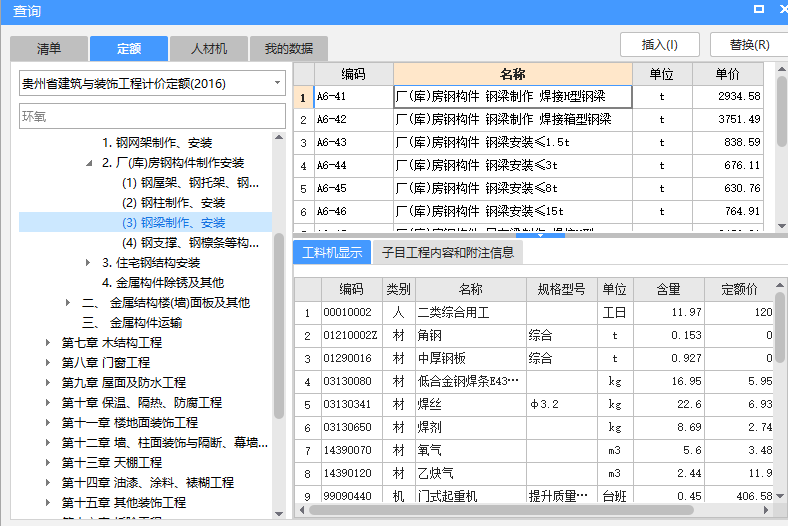Select 1. 钢网架制作、安装 tree item

[157, 143]
